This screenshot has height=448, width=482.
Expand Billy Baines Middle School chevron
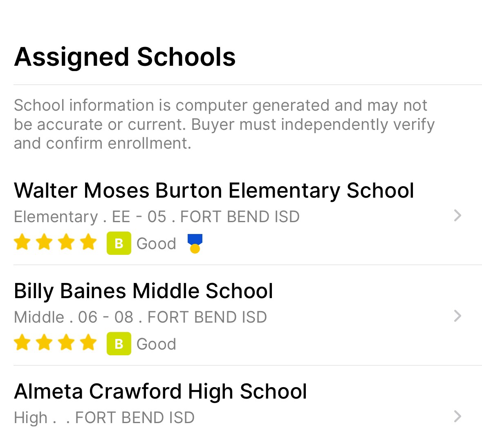coord(457,316)
